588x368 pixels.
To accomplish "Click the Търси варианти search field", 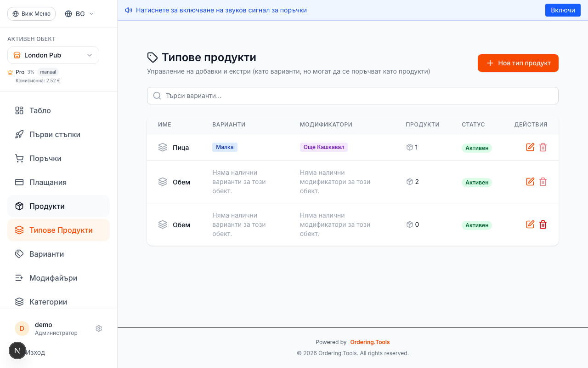I will (353, 96).
